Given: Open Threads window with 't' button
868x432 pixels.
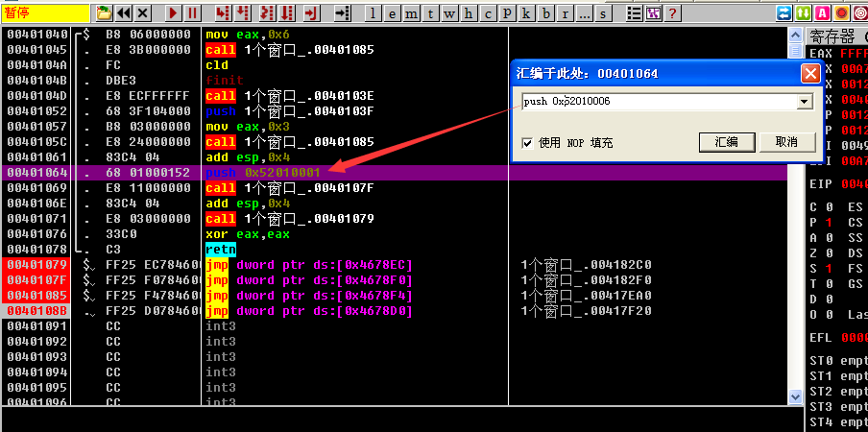Looking at the screenshot, I should pos(431,12).
